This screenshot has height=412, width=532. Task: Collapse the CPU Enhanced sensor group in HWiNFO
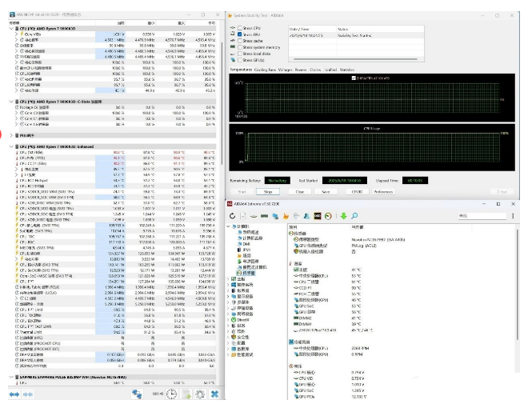[x=10, y=147]
